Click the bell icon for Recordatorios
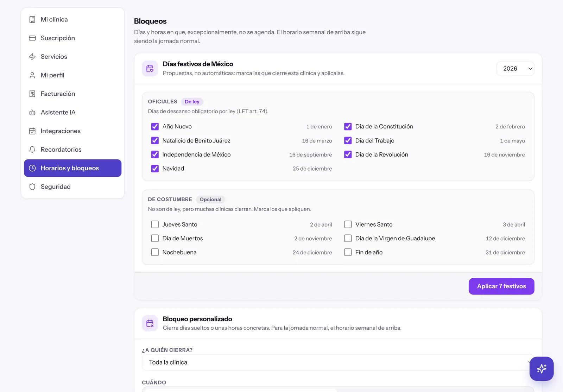Image resolution: width=563 pixels, height=392 pixels. (x=32, y=150)
